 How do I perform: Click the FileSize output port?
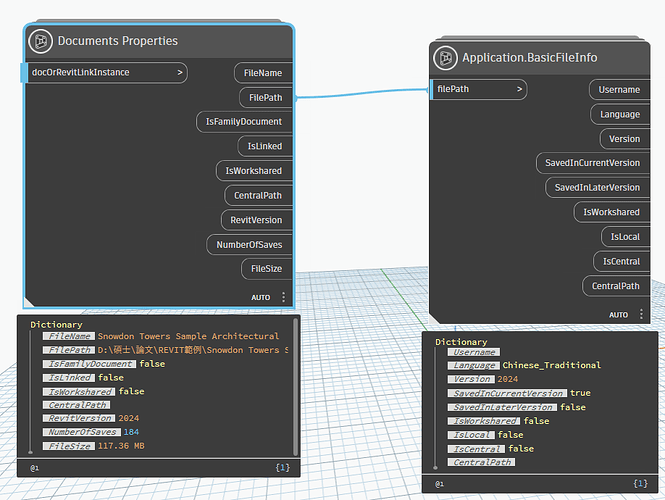point(267,269)
